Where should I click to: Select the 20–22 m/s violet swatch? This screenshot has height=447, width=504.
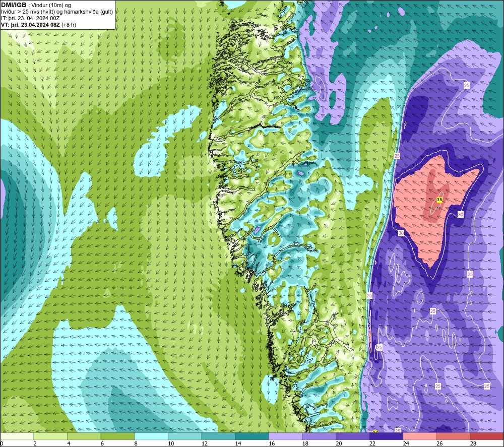pos(353,436)
